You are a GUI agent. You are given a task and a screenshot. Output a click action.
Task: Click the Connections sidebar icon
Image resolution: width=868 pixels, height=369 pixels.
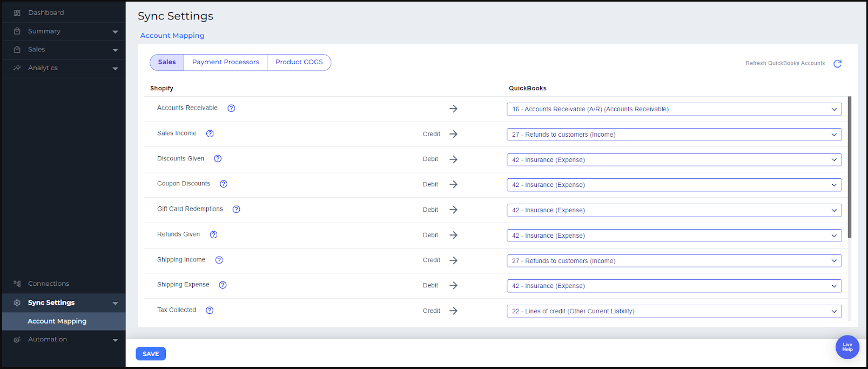(17, 284)
